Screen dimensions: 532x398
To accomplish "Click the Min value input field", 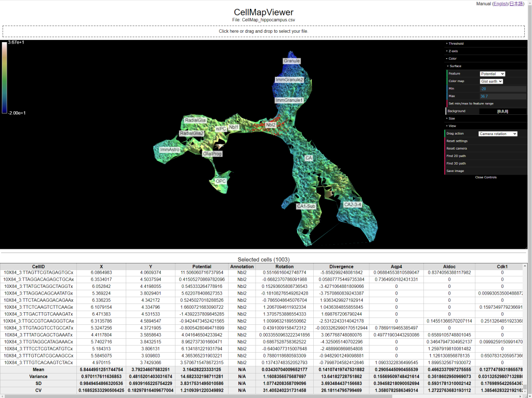I will coord(503,89).
